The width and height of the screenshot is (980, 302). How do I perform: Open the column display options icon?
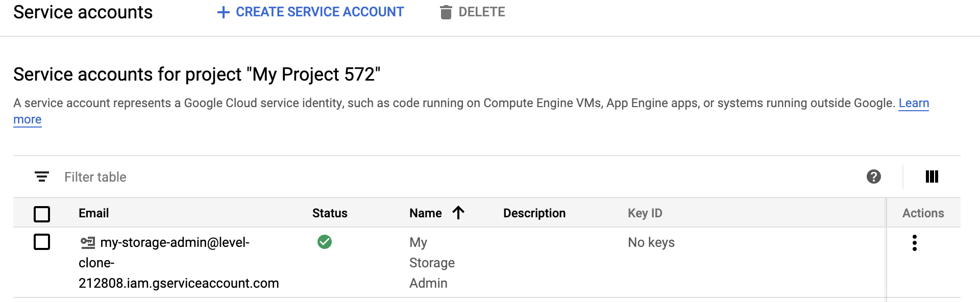tap(932, 177)
